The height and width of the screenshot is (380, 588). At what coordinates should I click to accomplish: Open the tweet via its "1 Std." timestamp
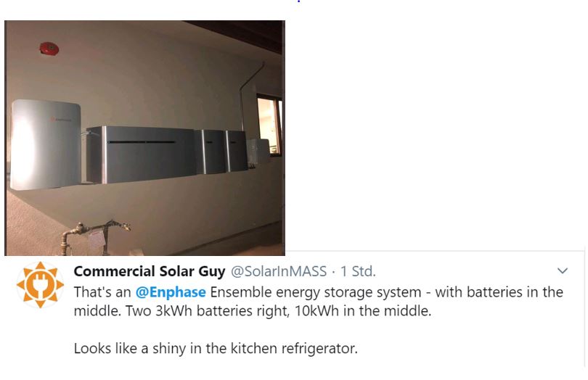click(x=358, y=271)
